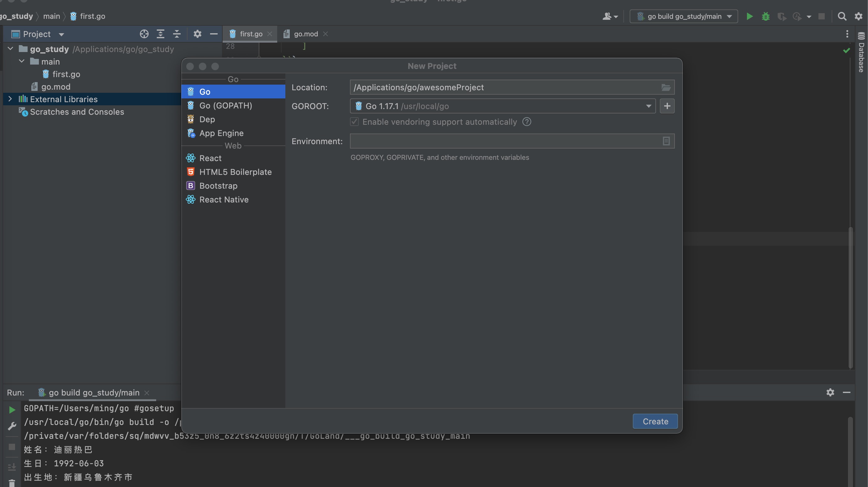Viewport: 868px width, 487px height.
Task: Click the Debug bug icon
Action: [765, 16]
